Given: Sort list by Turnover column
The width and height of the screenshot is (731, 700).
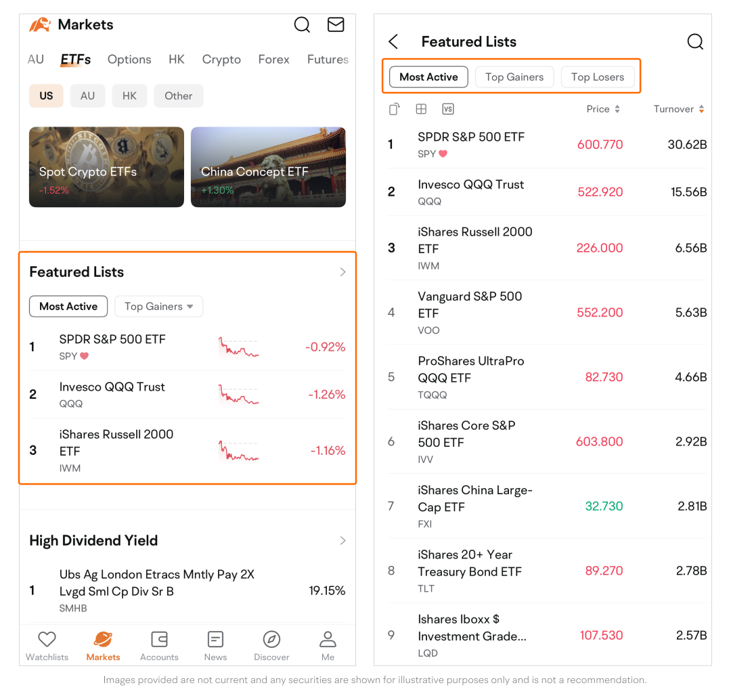Looking at the screenshot, I should pos(678,109).
